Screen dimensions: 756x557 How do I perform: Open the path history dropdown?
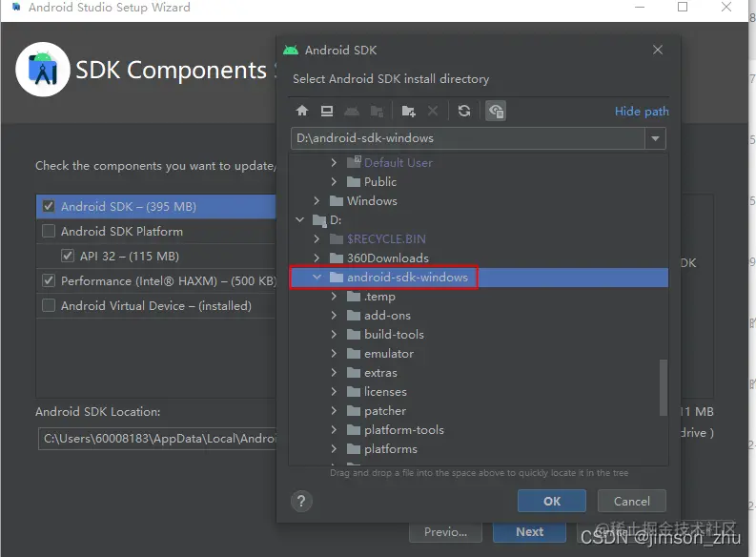655,138
